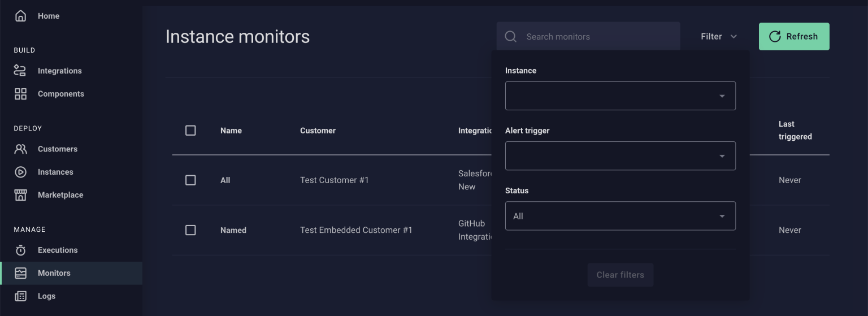Click the Customers people icon
This screenshot has height=316, width=868.
[20, 149]
